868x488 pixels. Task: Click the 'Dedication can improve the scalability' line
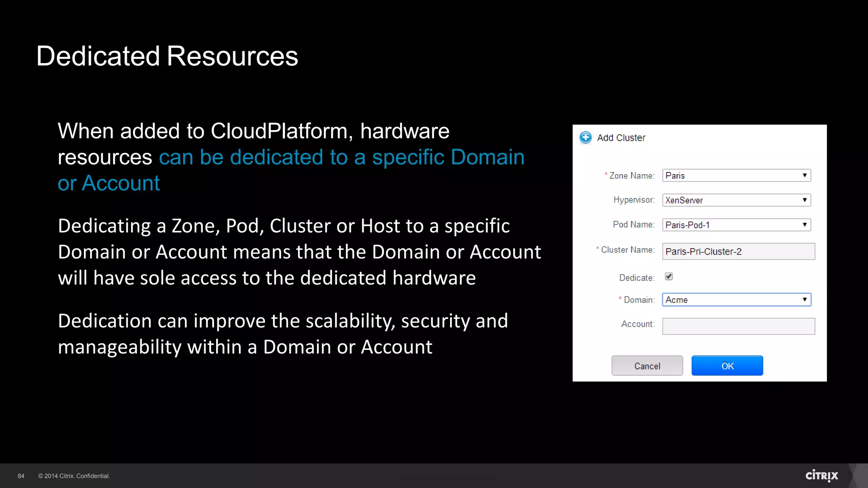(283, 321)
